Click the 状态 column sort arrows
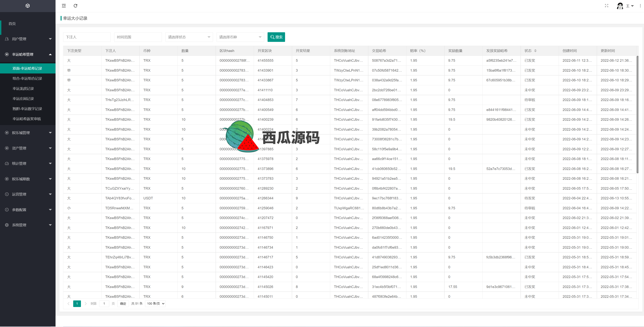 [535, 51]
